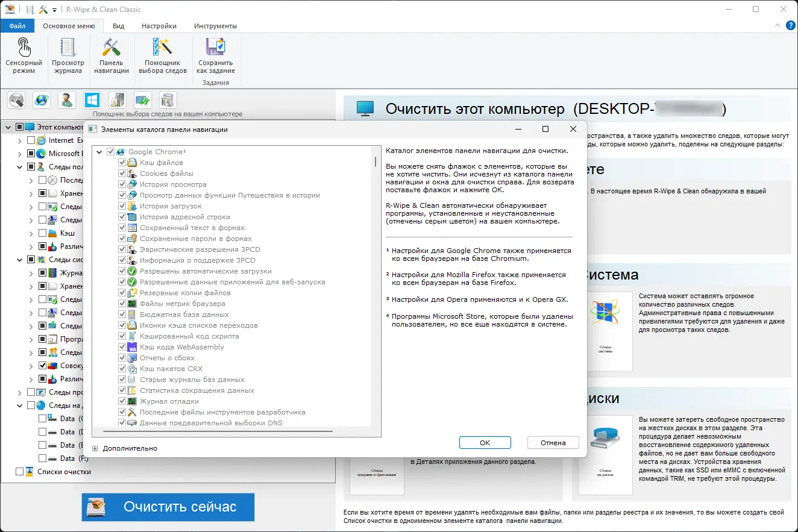Click the Windows logo wizard toolbar icon
The height and width of the screenshot is (532, 798).
click(92, 100)
